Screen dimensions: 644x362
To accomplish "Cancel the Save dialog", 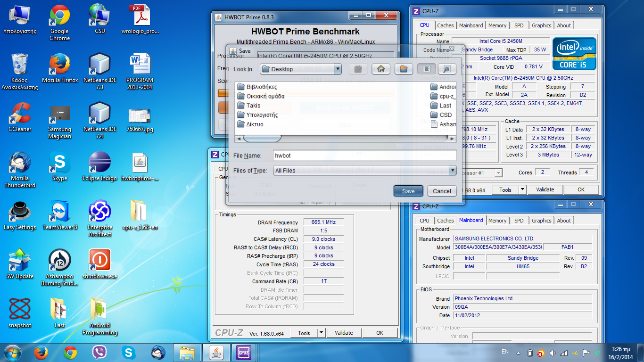I will [442, 191].
